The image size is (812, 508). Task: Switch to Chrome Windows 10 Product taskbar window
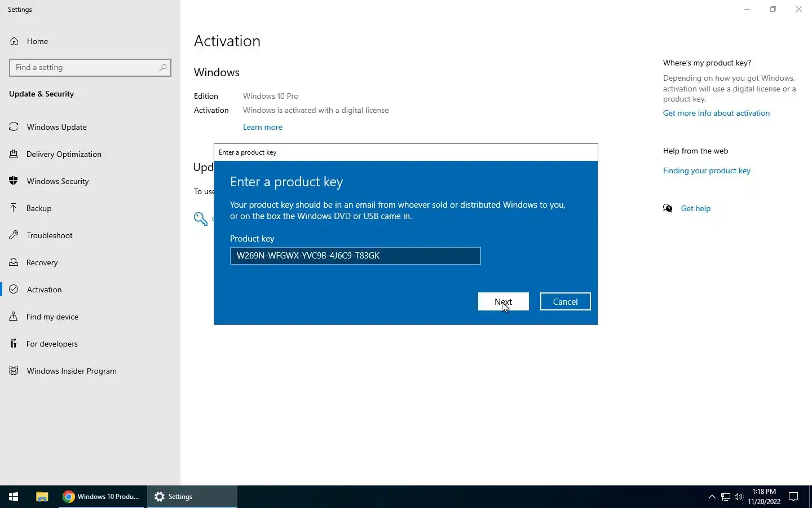(102, 497)
